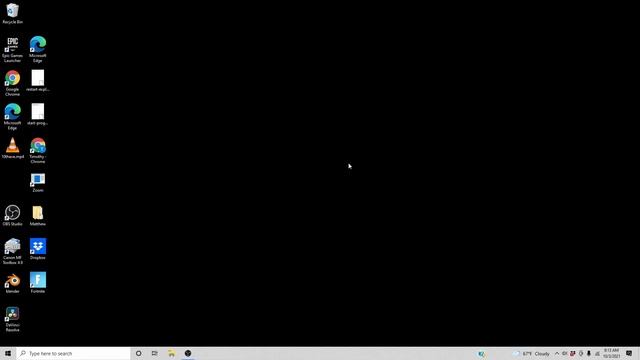Select the Matthew folder icon
The image size is (640, 360).
pyautogui.click(x=38, y=216)
